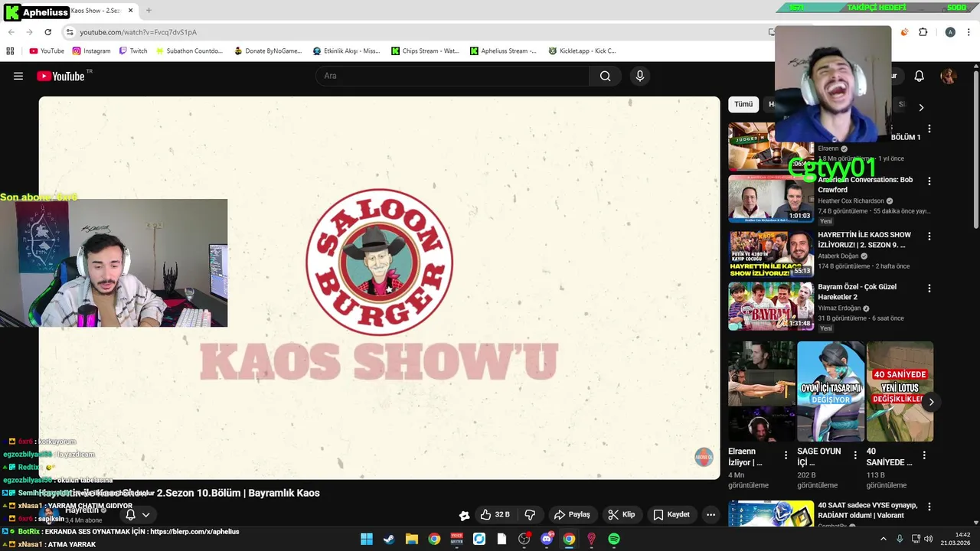Close the Kaos Show browser tab

click(132, 11)
